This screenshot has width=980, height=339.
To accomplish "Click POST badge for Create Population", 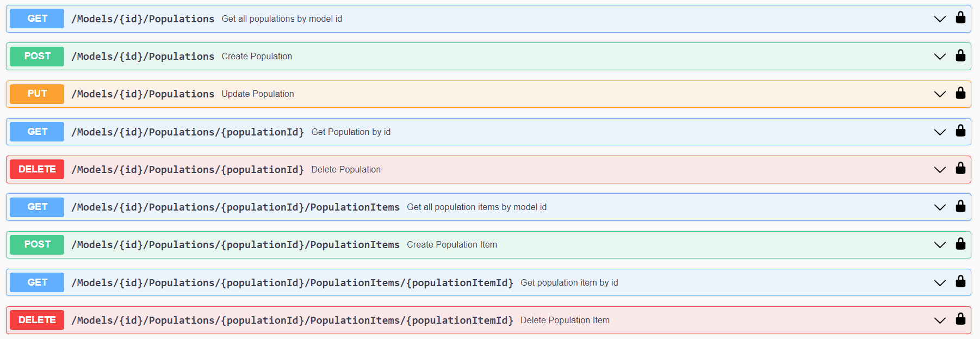I will pos(37,56).
